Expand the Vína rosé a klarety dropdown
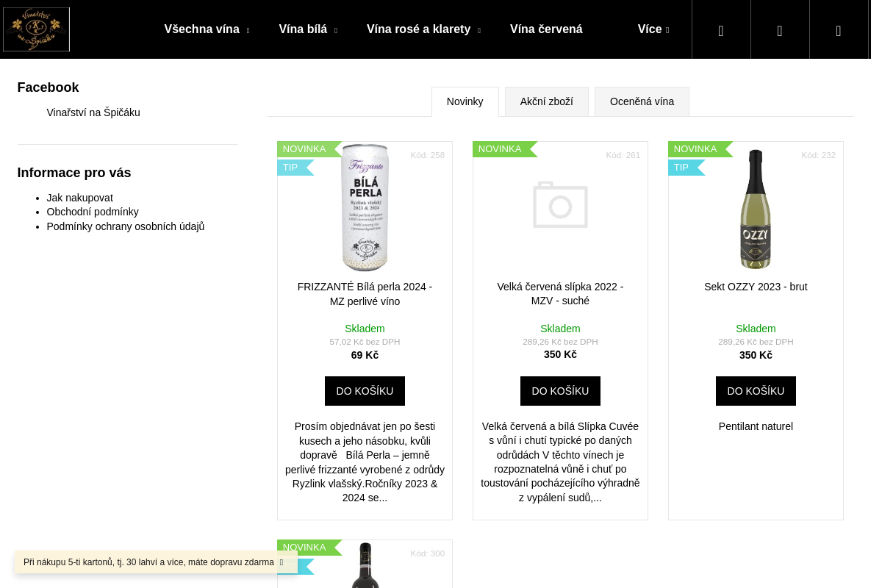Image resolution: width=882 pixels, height=588 pixels. pos(423,29)
